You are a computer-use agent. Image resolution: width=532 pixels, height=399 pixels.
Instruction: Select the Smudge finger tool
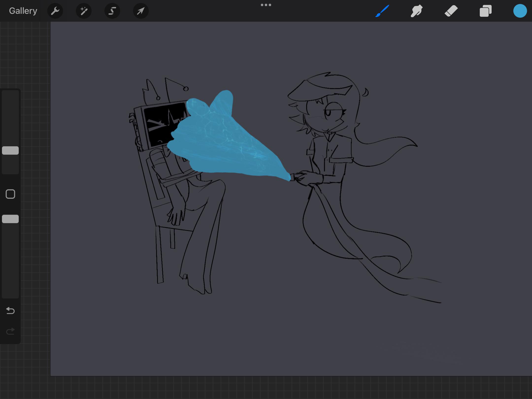416,11
